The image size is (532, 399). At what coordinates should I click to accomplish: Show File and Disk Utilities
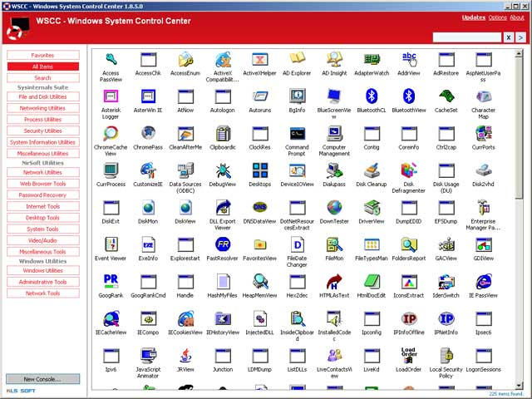point(43,96)
